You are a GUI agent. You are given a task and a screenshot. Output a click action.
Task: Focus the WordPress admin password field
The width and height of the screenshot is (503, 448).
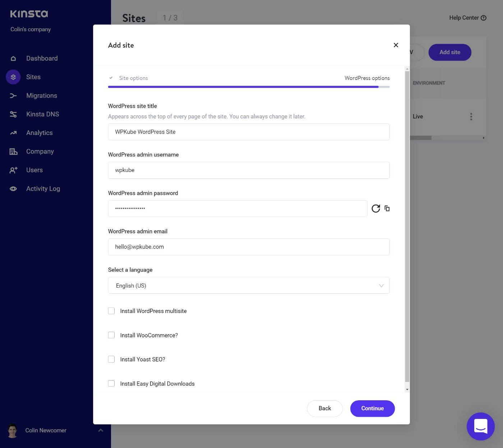click(237, 209)
